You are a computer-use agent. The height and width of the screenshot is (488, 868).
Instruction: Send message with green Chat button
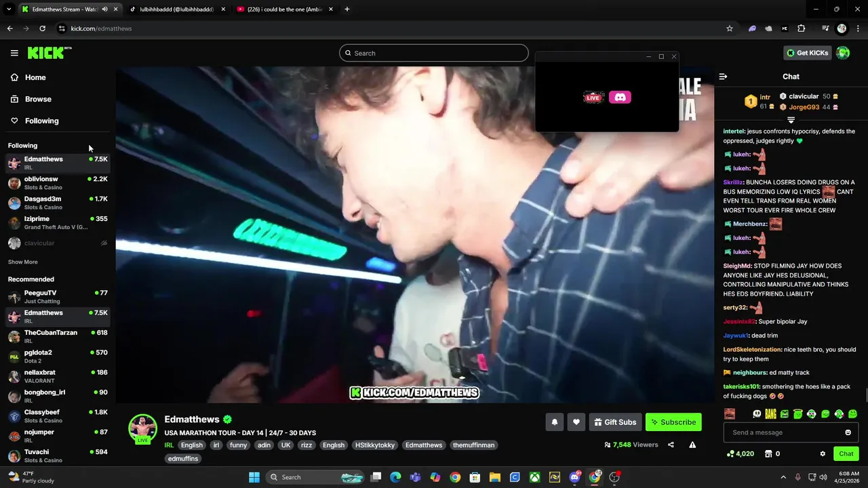[846, 453]
